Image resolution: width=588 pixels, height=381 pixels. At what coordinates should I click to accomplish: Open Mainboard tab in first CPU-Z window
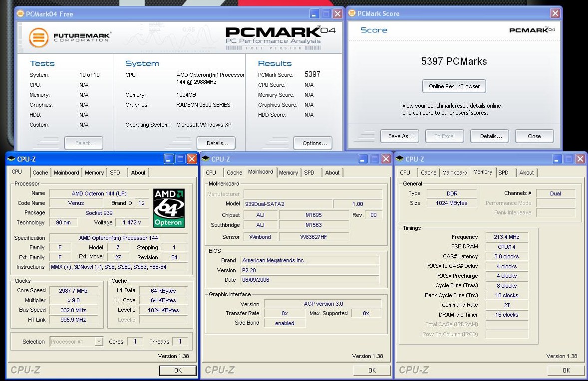click(66, 173)
